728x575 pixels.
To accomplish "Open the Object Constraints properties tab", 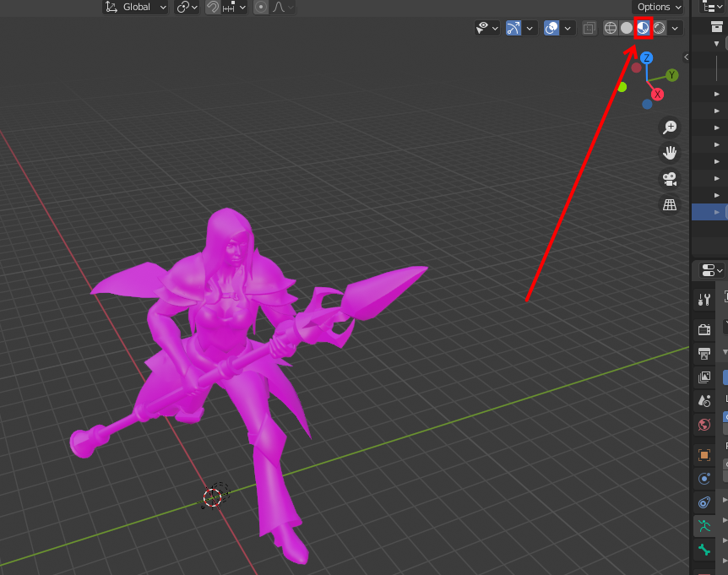I will tap(704, 502).
